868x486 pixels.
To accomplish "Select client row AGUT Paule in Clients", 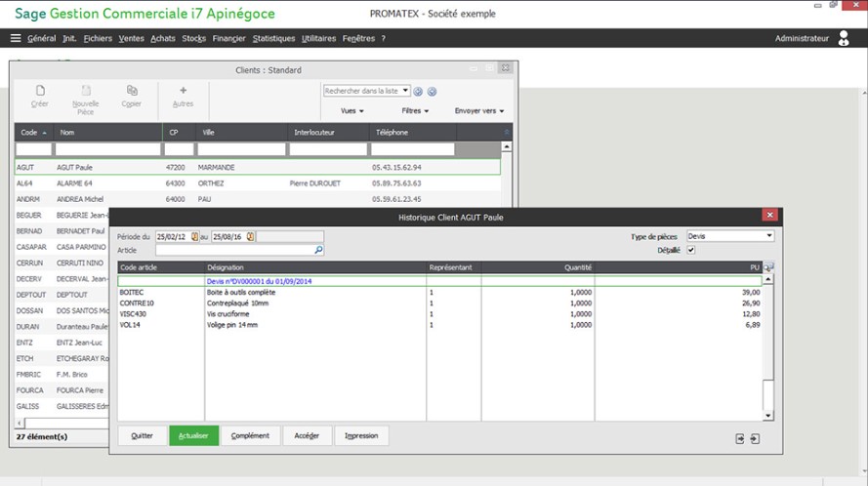I will pyautogui.click(x=258, y=167).
